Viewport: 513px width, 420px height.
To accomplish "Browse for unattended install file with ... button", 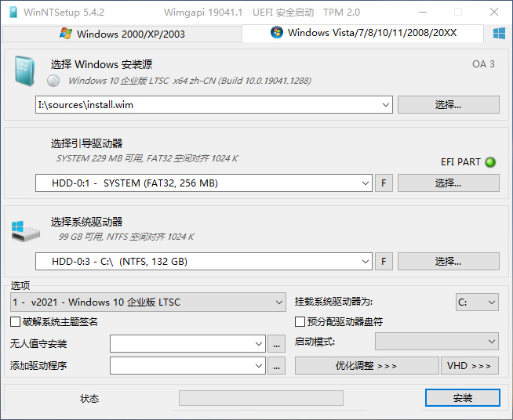I will pyautogui.click(x=276, y=343).
